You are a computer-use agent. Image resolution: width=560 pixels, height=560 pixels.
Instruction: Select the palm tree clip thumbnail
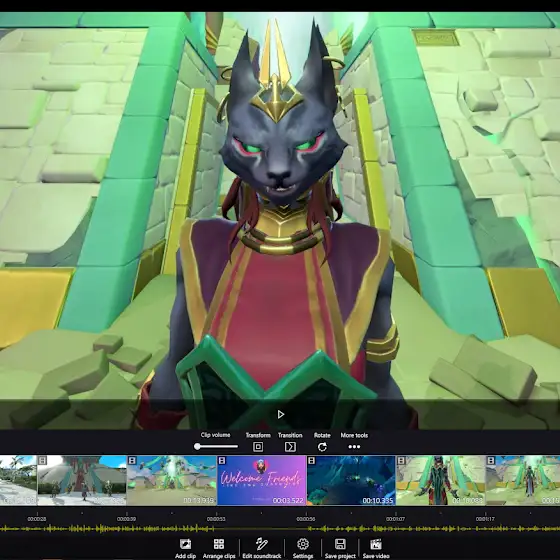pyautogui.click(x=18, y=480)
